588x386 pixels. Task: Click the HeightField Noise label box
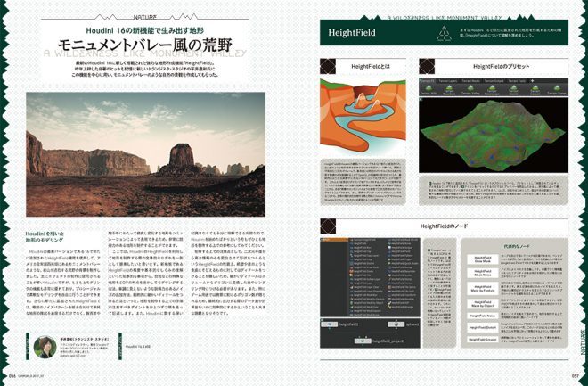(x=483, y=316)
